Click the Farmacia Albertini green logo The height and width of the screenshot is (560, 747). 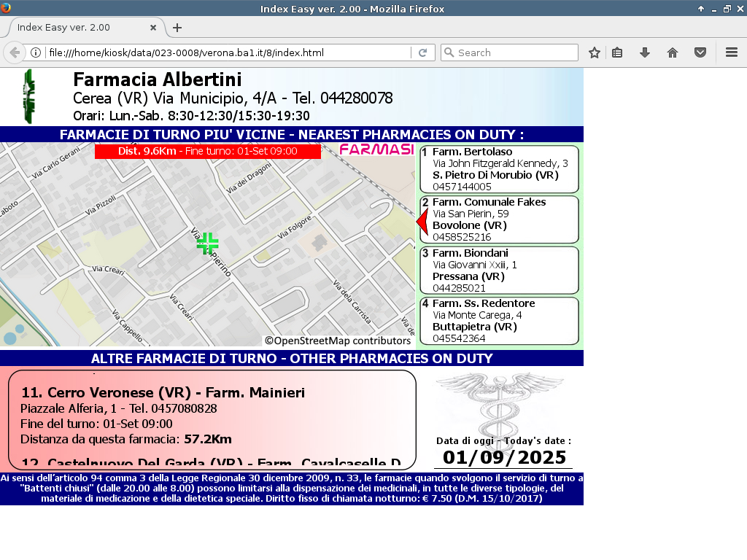28,96
